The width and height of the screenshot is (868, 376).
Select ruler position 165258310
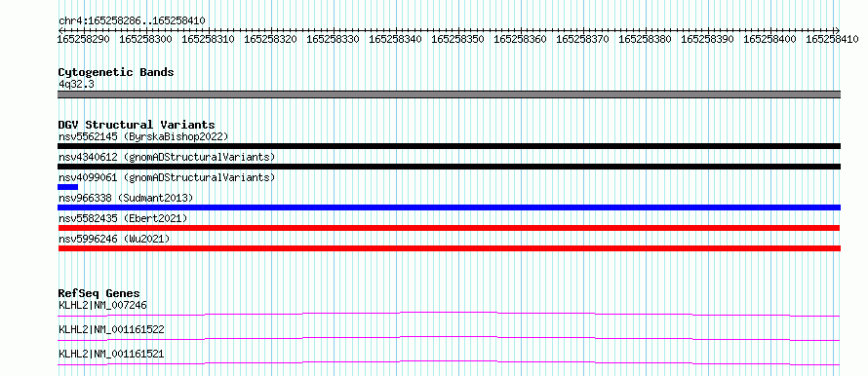click(x=208, y=39)
